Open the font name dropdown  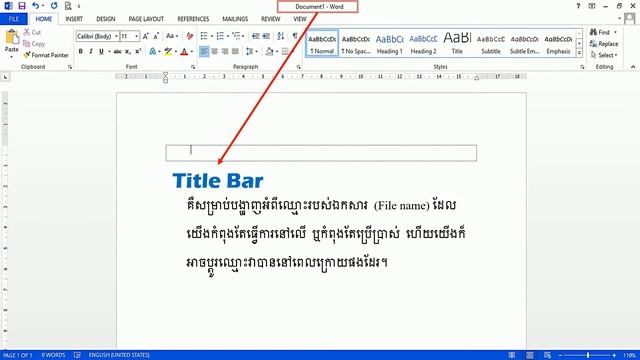pyautogui.click(x=116, y=36)
